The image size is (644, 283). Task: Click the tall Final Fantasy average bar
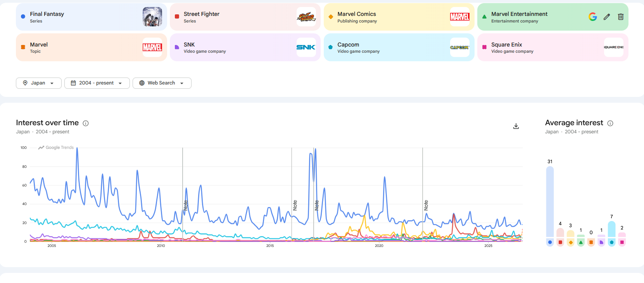550,202
